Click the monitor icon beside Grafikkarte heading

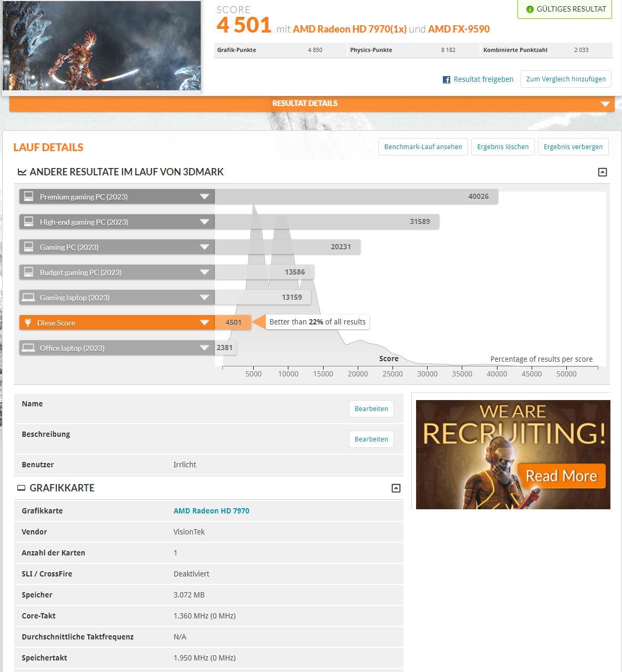[x=21, y=488]
